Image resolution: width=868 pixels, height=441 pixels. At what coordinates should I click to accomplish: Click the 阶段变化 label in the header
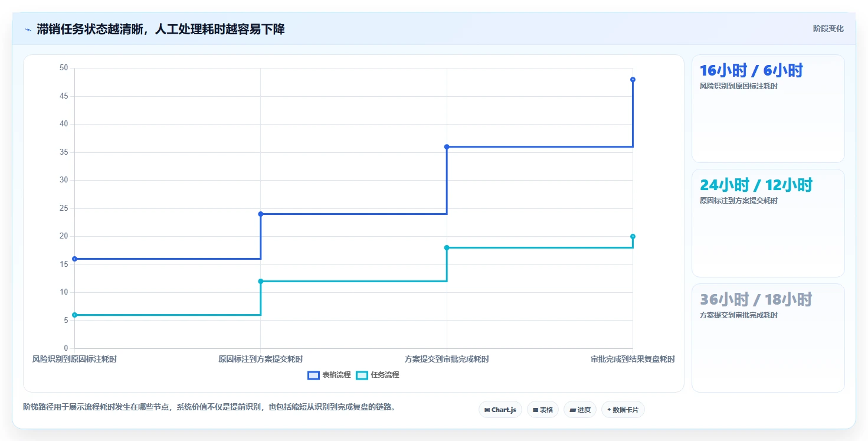pyautogui.click(x=828, y=28)
